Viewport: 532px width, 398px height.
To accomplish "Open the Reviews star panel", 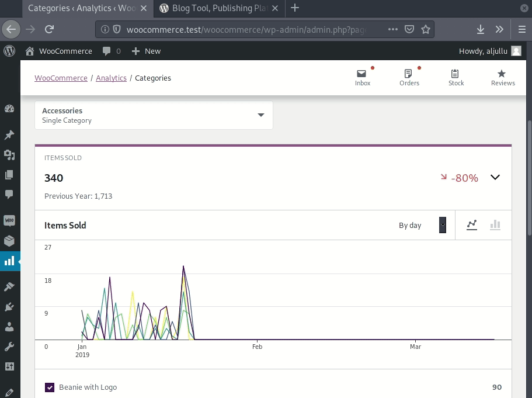I will pos(503,78).
